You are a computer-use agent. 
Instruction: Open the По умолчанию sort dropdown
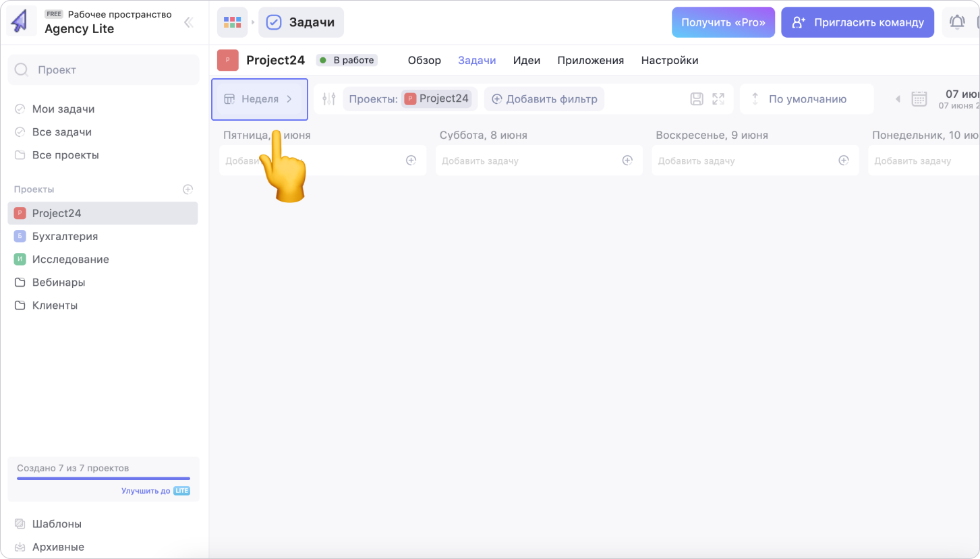[x=807, y=99]
